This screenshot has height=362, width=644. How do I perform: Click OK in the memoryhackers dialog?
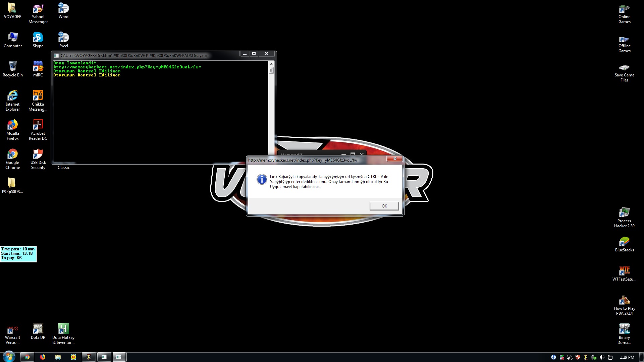tap(384, 206)
